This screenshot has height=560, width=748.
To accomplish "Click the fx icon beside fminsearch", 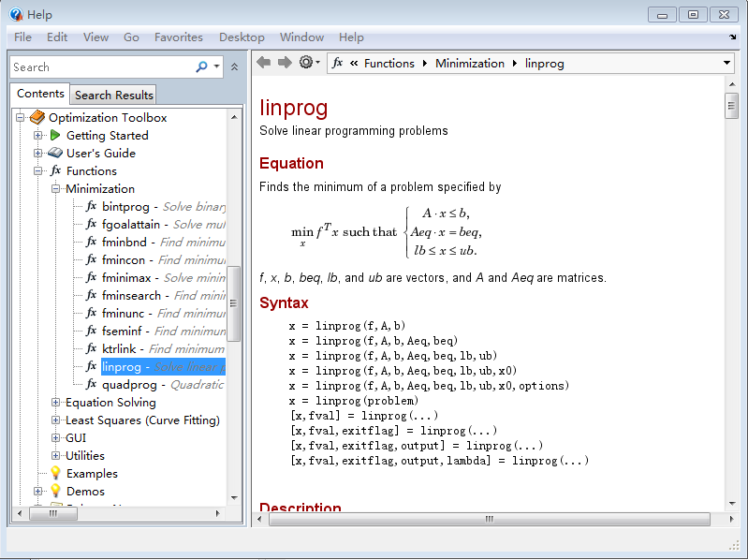I will point(91,295).
